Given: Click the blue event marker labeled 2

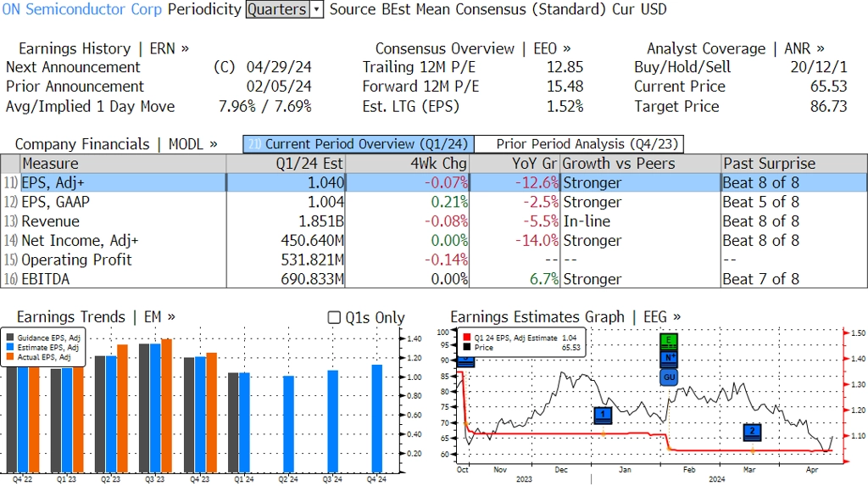Looking at the screenshot, I should pos(752,433).
